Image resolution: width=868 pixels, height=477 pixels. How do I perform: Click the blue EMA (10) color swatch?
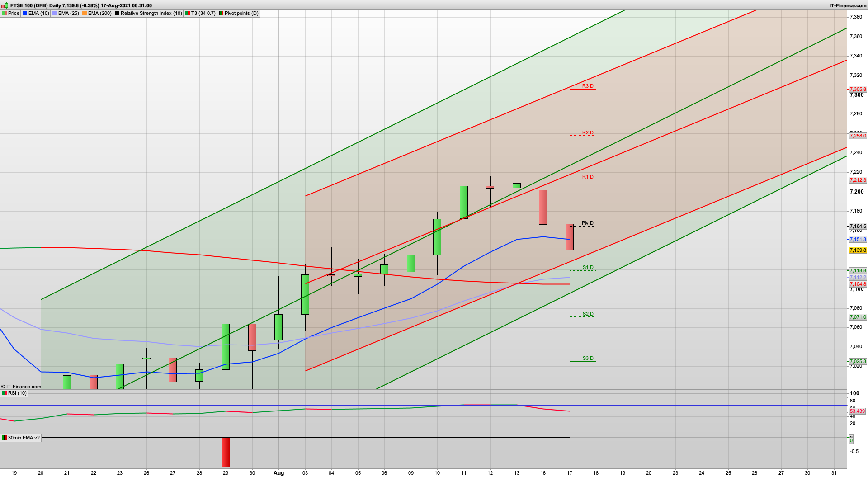[25, 14]
